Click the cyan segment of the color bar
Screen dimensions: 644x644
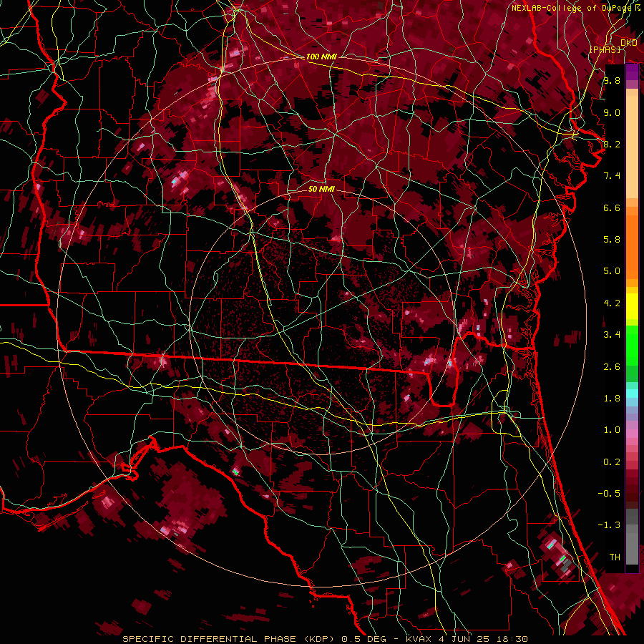[632, 394]
